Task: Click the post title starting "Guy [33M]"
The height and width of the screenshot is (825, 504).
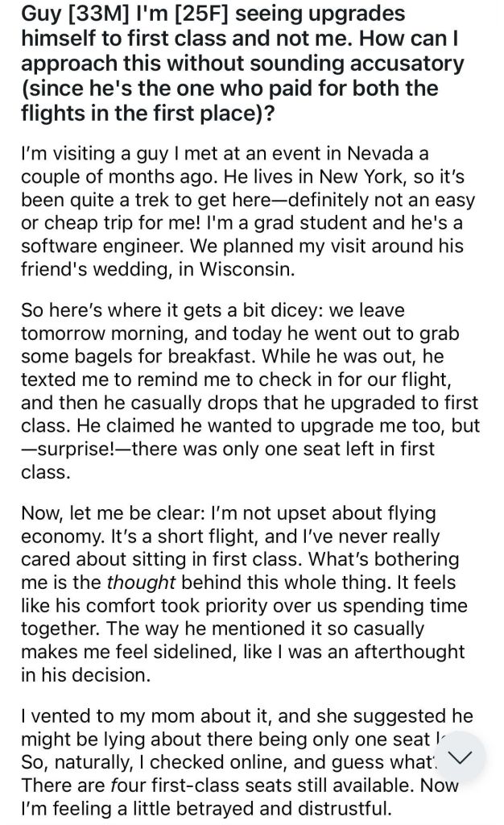Action: (242, 63)
